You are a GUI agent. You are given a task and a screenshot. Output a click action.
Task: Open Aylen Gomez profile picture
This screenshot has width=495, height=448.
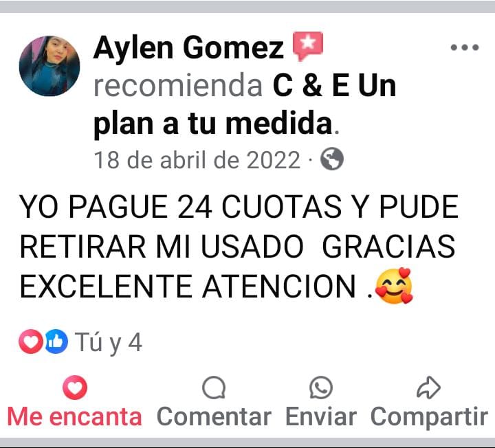pyautogui.click(x=49, y=66)
